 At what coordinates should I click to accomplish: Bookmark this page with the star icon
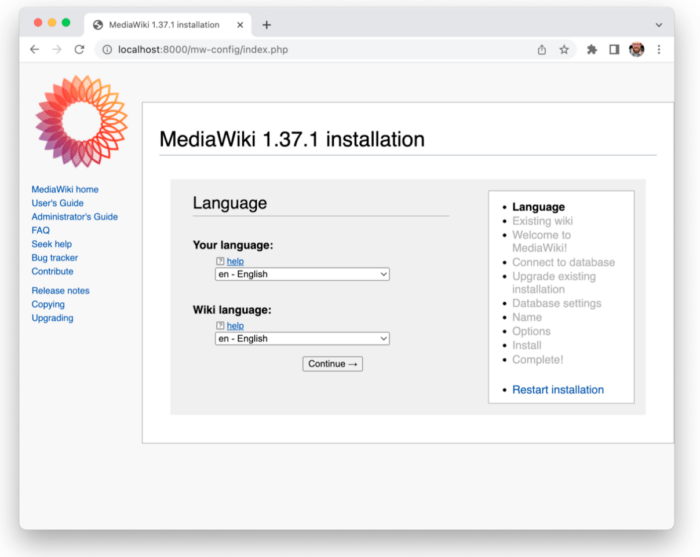(x=564, y=49)
